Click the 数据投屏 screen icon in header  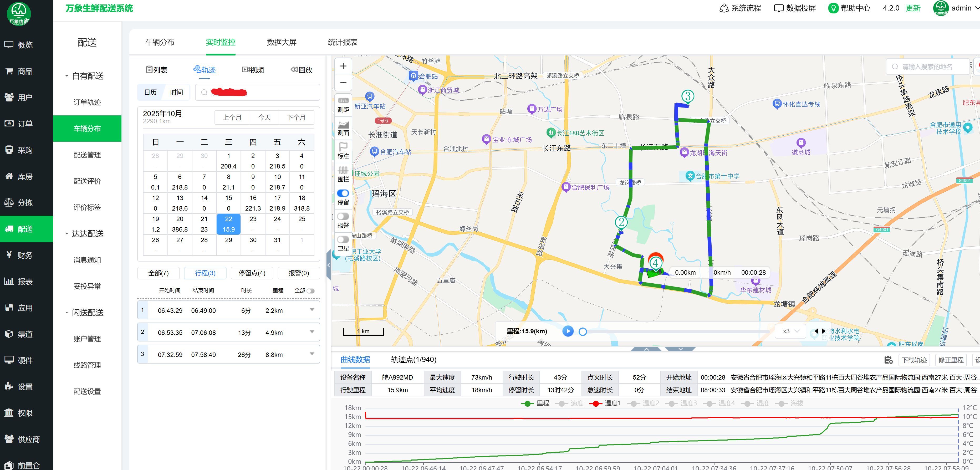coord(779,8)
